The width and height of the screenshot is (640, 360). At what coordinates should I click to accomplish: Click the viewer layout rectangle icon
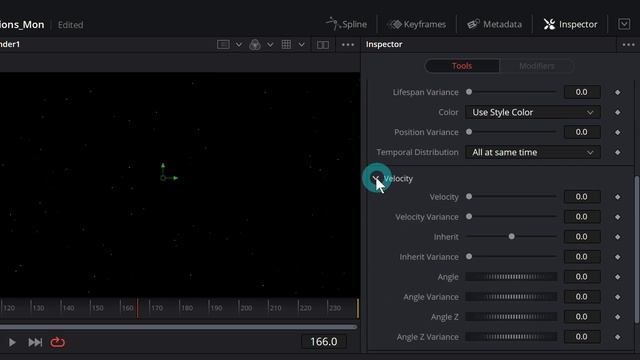(x=223, y=44)
